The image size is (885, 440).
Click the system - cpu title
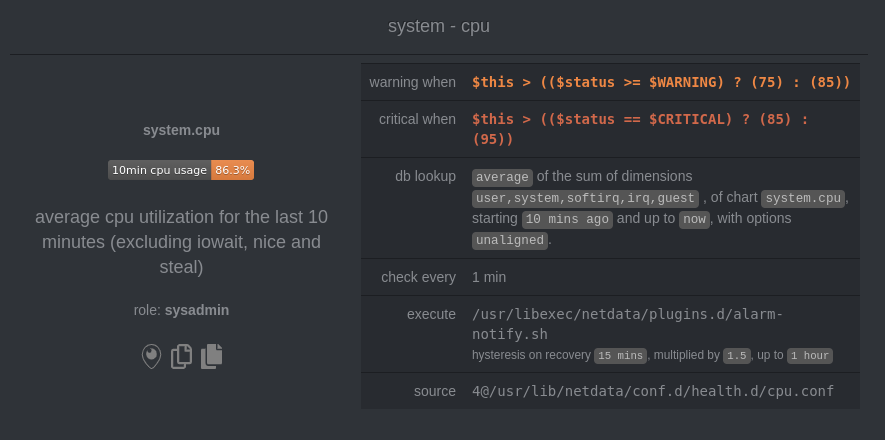[439, 26]
